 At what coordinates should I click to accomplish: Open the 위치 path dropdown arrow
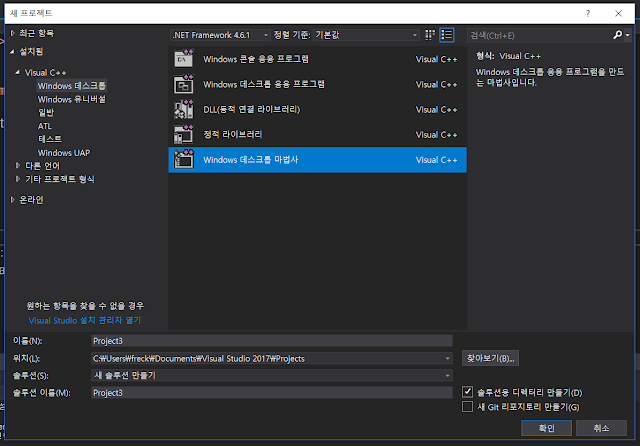448,359
